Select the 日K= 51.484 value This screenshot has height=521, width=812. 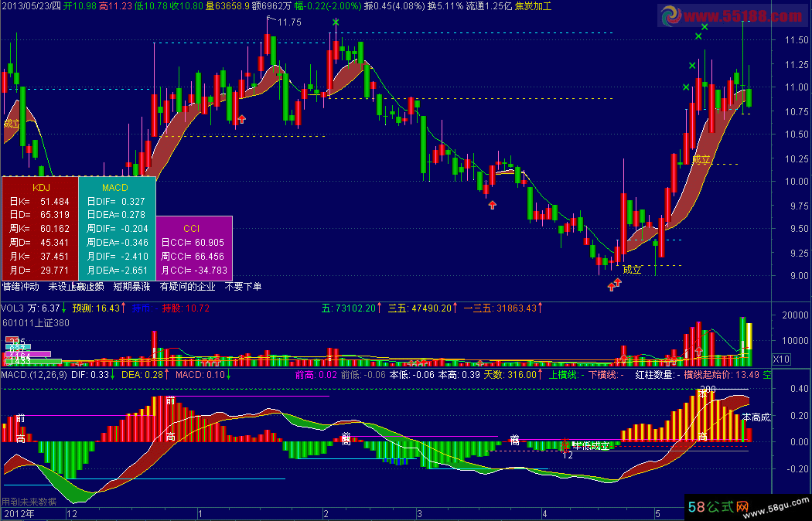39,201
